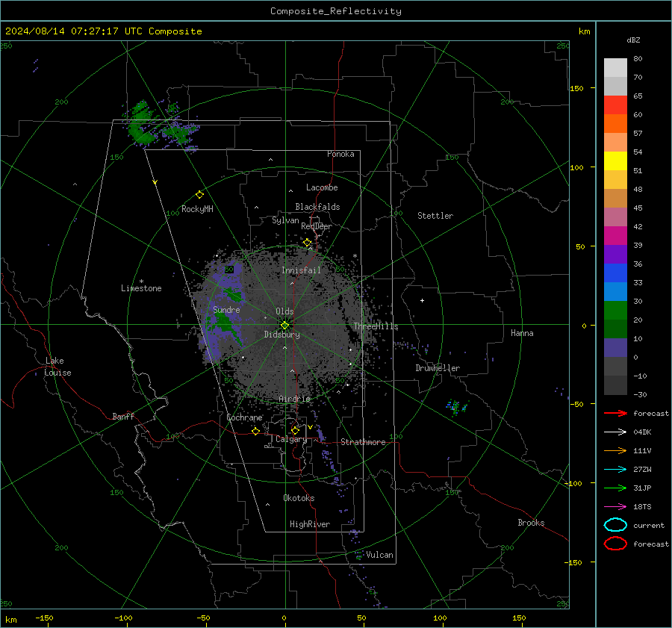Image resolution: width=672 pixels, height=628 pixels.
Task: Select the cyan 27ZW arrow legend symbol
Action: [615, 470]
